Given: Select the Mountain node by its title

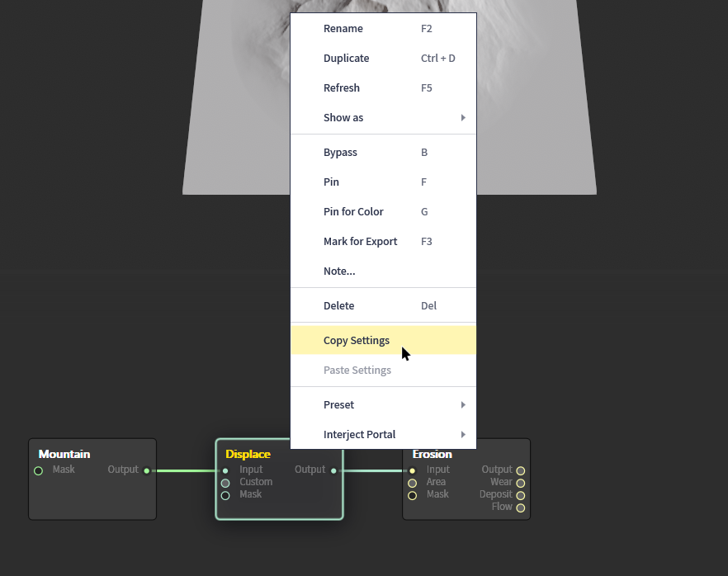Looking at the screenshot, I should coord(64,455).
